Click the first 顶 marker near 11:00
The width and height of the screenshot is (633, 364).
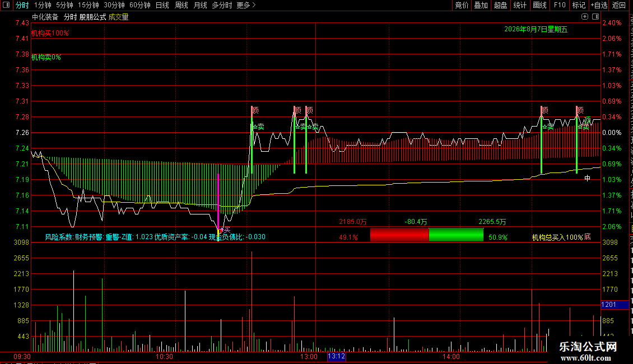(255, 110)
